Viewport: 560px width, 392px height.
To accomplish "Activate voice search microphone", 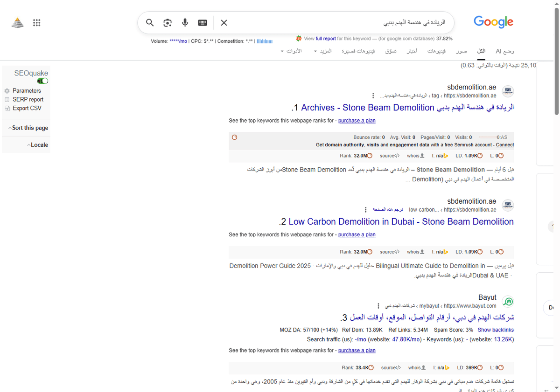I will pos(185,22).
